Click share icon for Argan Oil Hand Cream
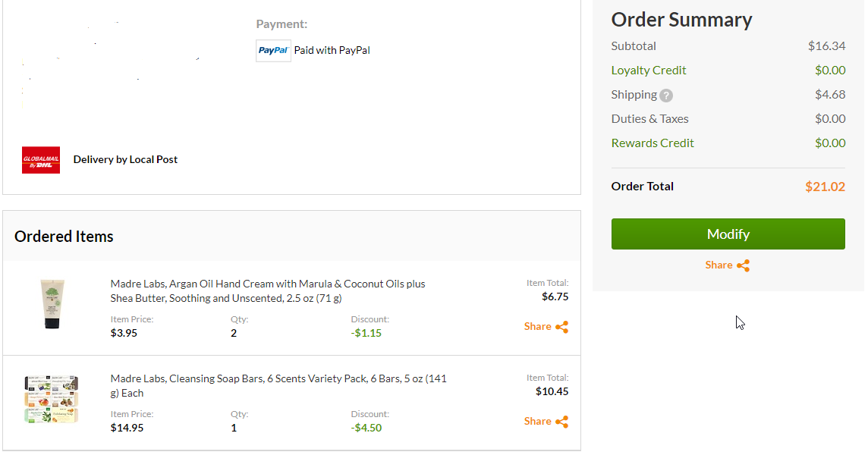868x452 pixels. click(x=561, y=327)
